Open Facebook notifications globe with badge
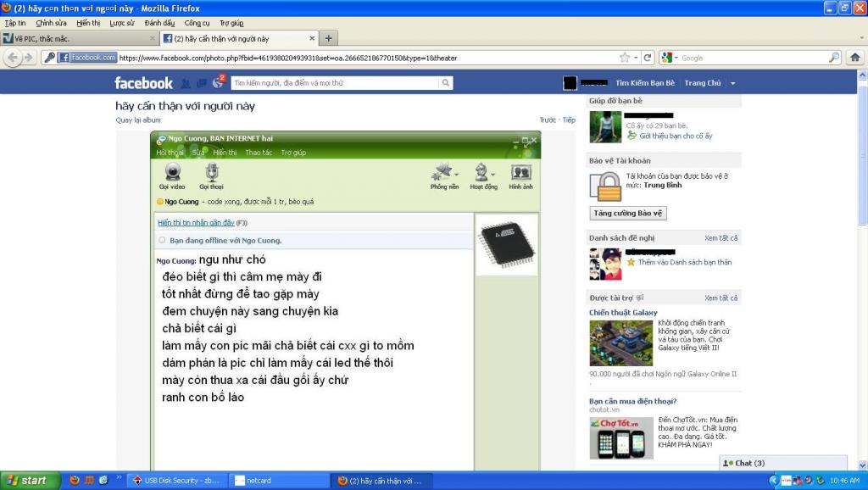 click(218, 82)
